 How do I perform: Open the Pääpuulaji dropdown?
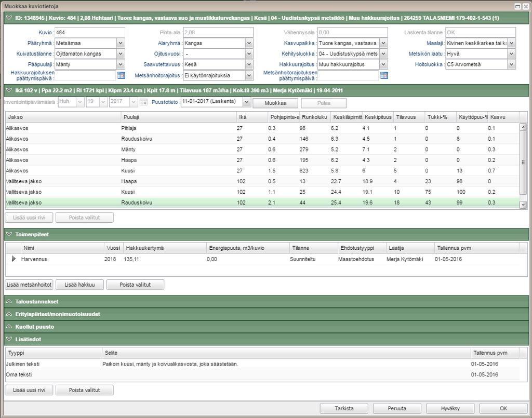pos(121,64)
